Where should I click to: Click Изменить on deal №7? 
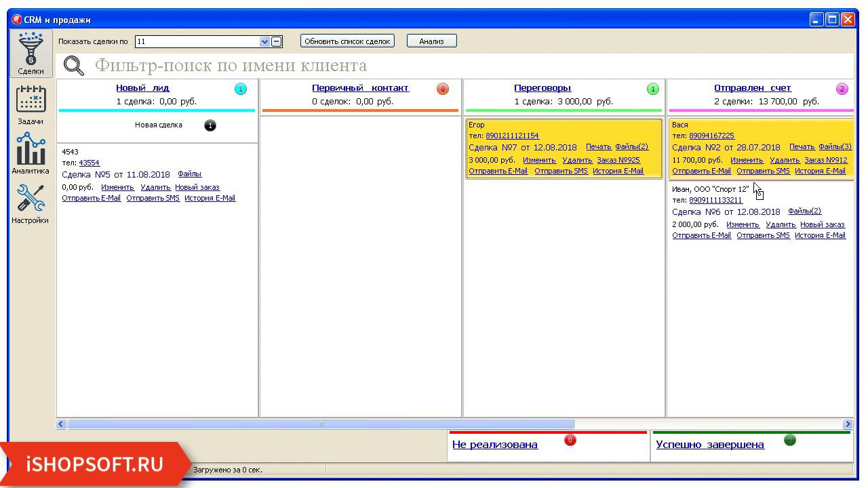pyautogui.click(x=540, y=161)
